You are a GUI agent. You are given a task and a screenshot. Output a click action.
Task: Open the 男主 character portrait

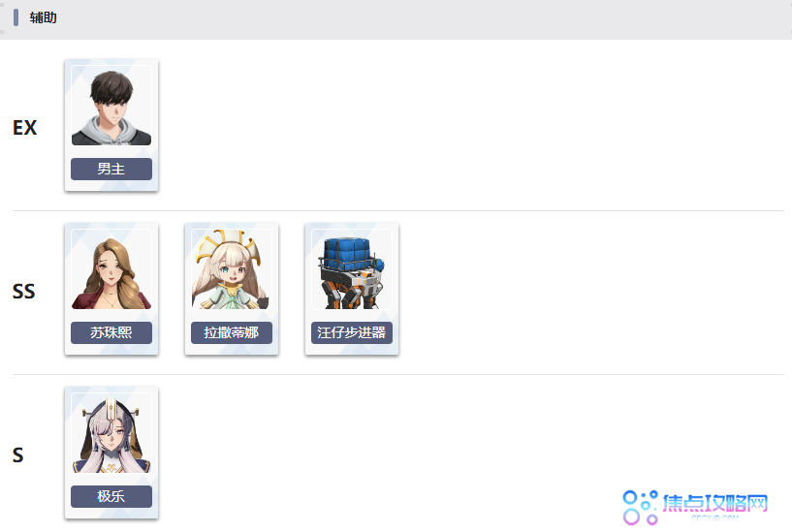click(111, 106)
